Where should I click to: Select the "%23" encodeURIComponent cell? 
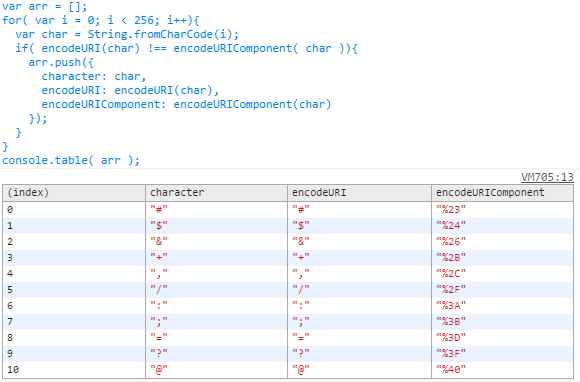(502, 210)
